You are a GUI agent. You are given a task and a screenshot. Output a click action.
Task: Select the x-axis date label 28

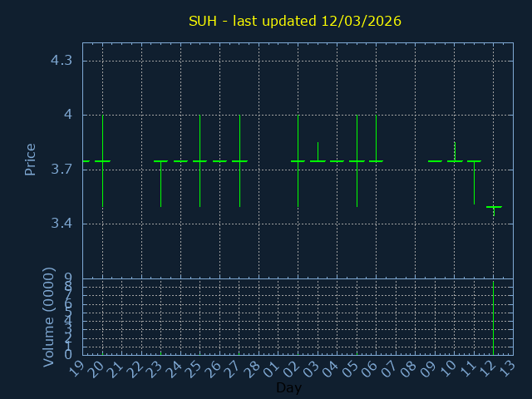(x=254, y=368)
